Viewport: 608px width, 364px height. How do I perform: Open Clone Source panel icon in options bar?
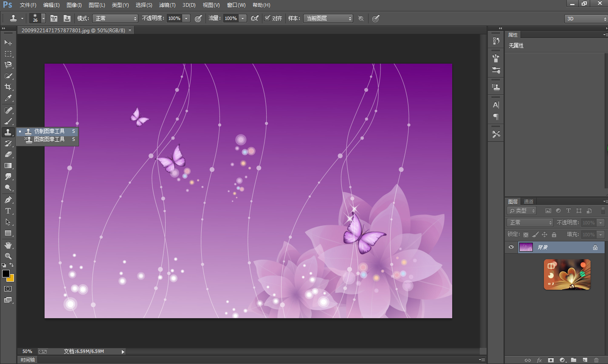pyautogui.click(x=67, y=18)
